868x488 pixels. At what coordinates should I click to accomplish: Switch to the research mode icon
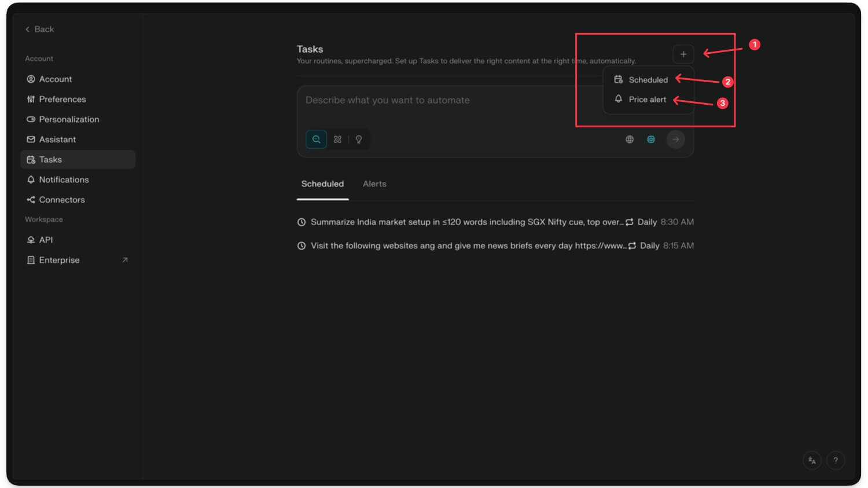click(337, 140)
